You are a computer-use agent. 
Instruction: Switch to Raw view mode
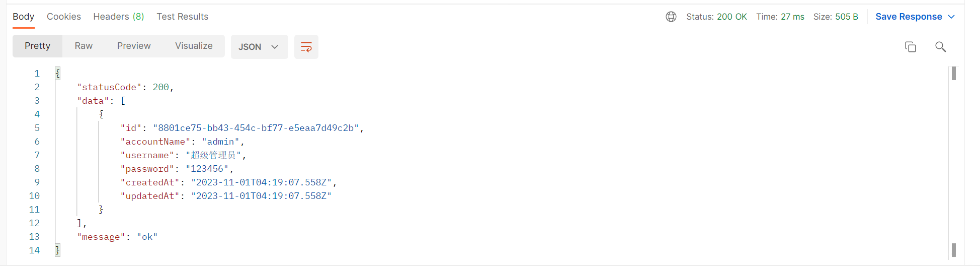[84, 46]
